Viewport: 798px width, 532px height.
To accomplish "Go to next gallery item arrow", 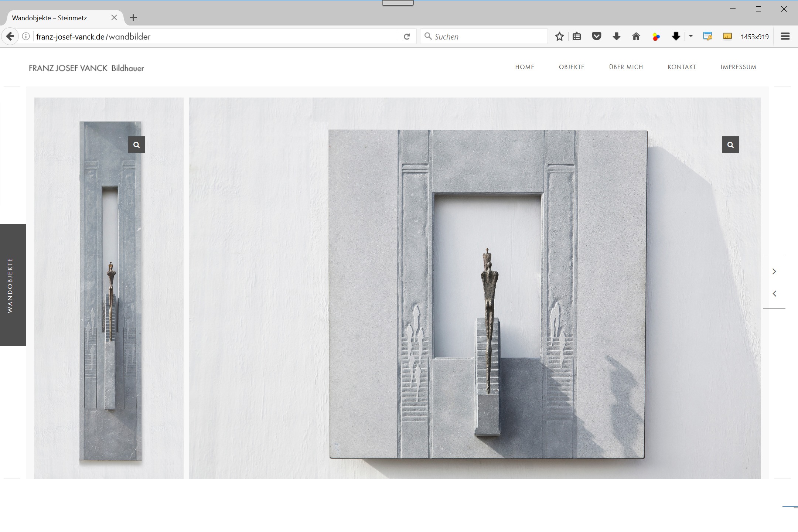I will coord(774,271).
